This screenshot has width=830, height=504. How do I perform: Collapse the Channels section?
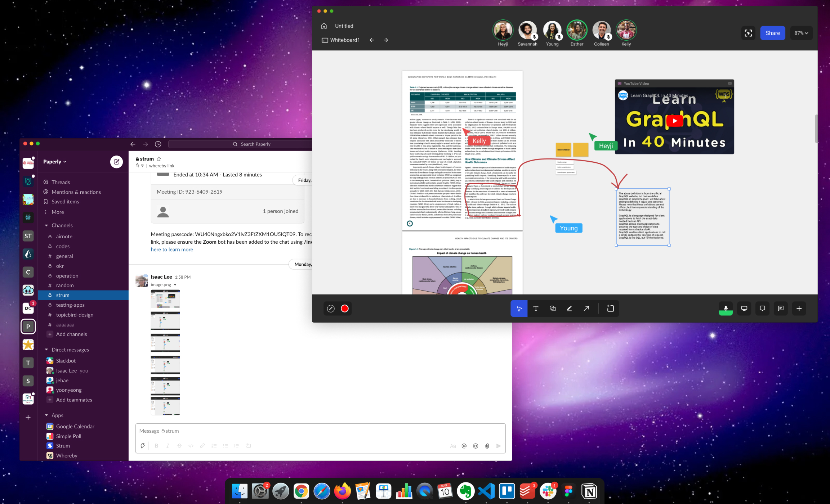[46, 225]
